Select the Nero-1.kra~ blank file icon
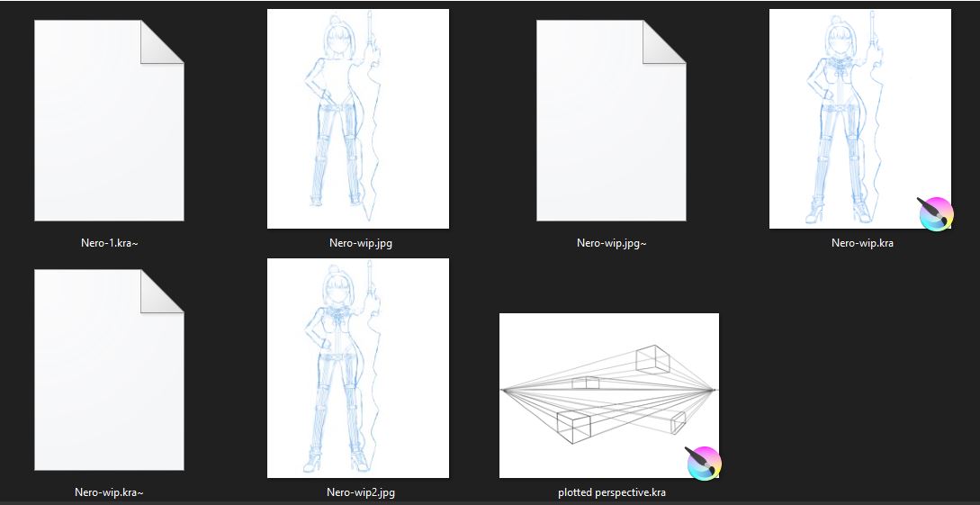 [x=109, y=121]
